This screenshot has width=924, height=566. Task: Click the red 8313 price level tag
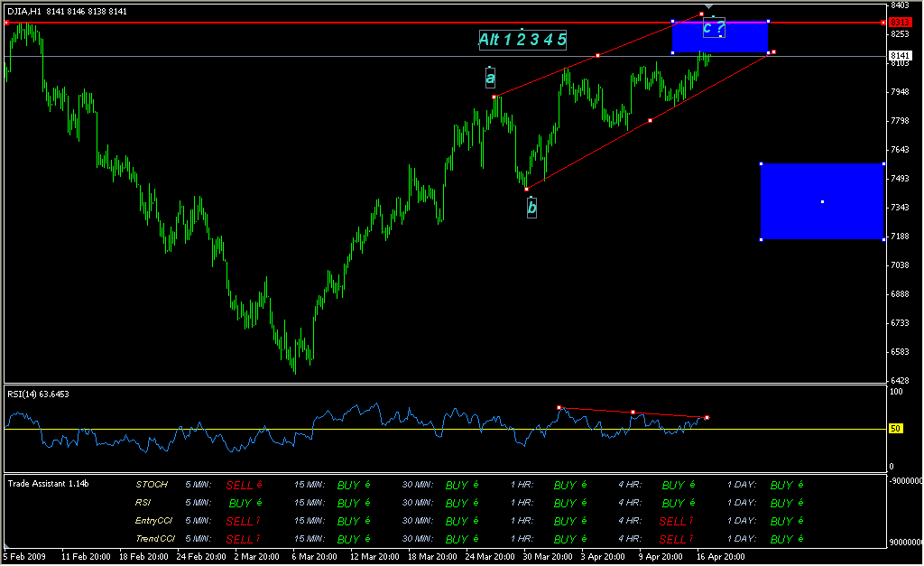(900, 22)
